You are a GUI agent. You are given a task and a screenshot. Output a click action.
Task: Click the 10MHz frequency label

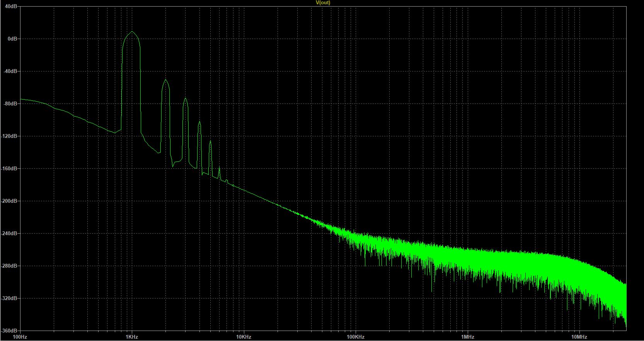point(579,337)
